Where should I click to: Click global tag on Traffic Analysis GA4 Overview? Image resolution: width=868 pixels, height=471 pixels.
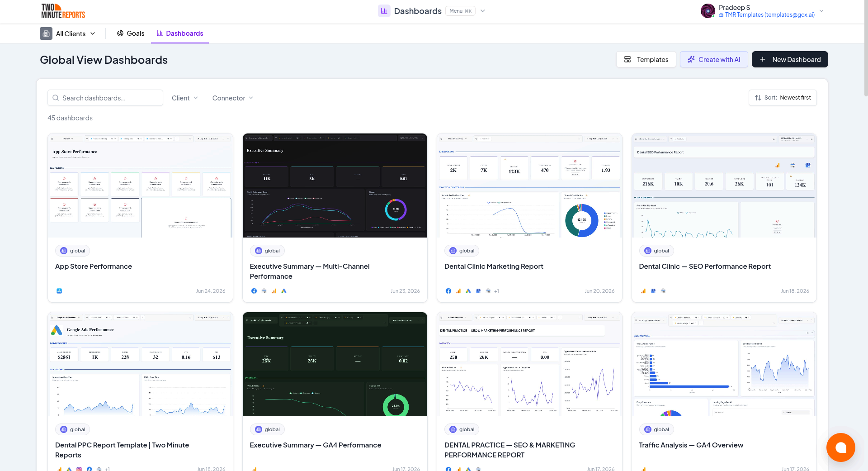(656, 429)
